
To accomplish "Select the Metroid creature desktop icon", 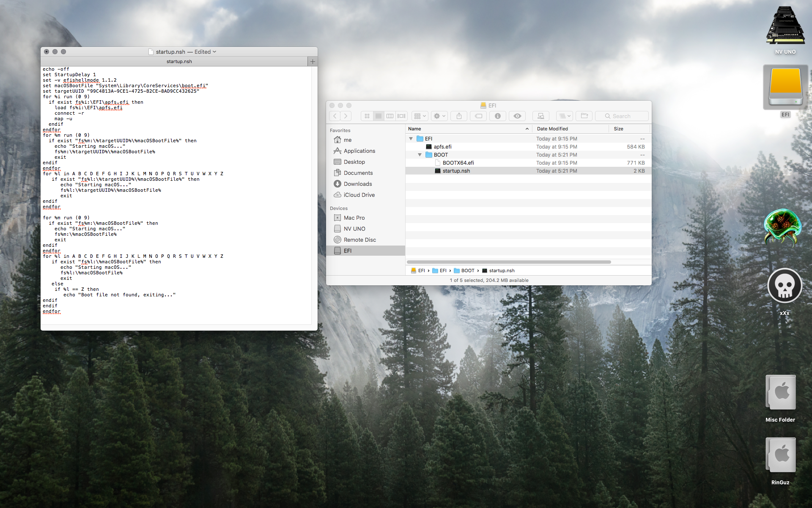I will pos(782,228).
